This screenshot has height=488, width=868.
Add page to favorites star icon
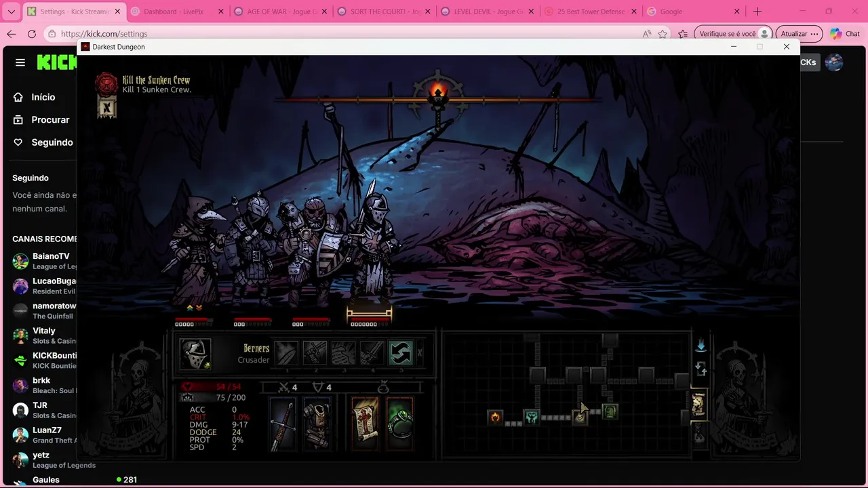pyautogui.click(x=663, y=34)
